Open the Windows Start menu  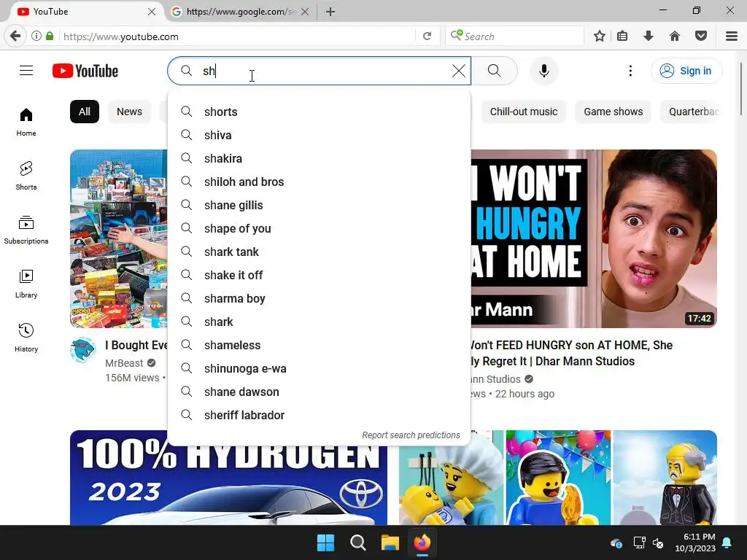[x=326, y=542]
